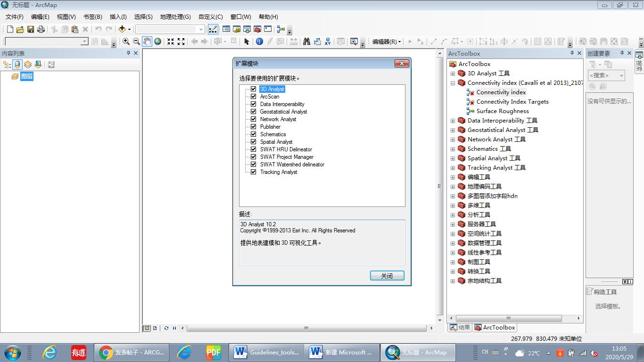
Task: Open the 编辑器(R) dropdown menu
Action: point(387,41)
